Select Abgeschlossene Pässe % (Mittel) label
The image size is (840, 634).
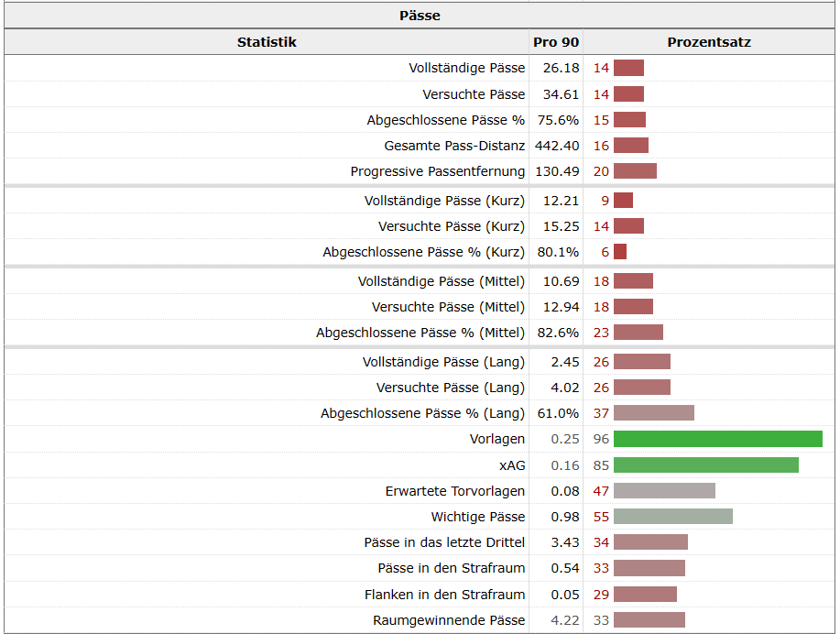click(x=420, y=333)
